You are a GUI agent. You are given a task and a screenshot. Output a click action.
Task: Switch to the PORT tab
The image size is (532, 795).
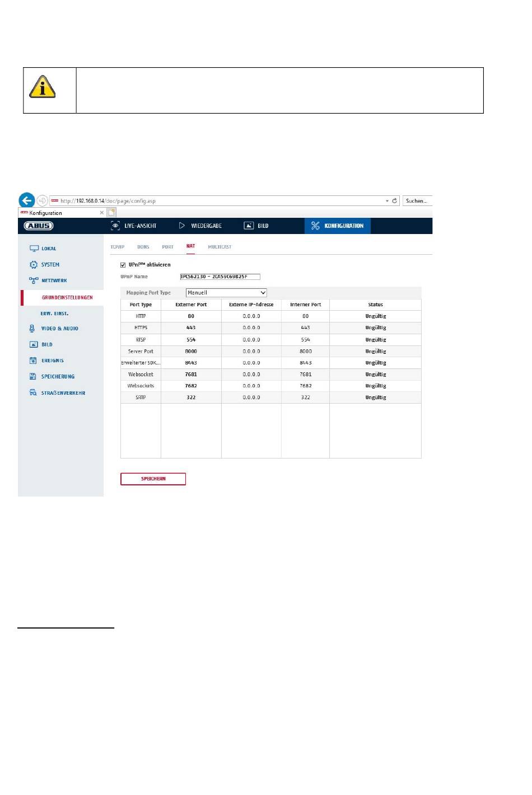tap(168, 247)
